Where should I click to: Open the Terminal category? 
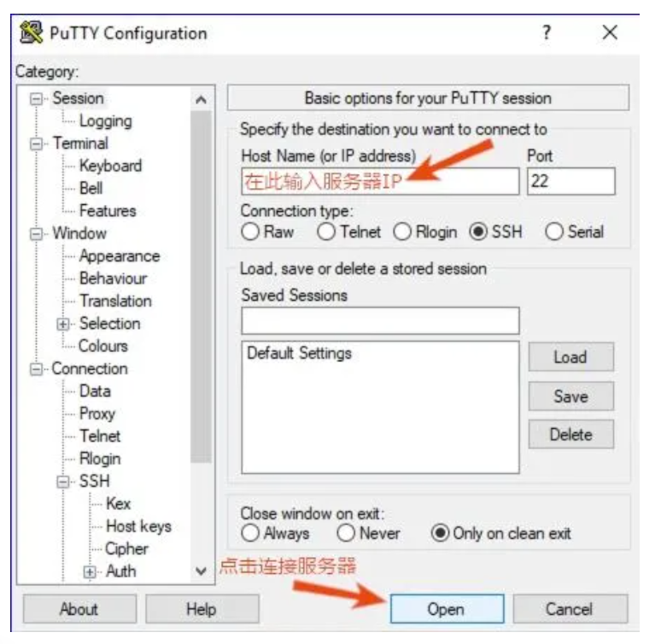point(80,143)
